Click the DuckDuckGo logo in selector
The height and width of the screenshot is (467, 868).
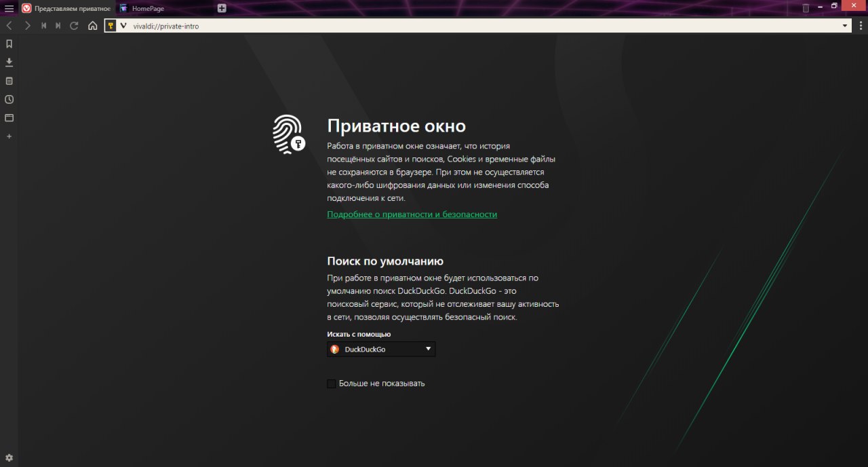(x=334, y=349)
